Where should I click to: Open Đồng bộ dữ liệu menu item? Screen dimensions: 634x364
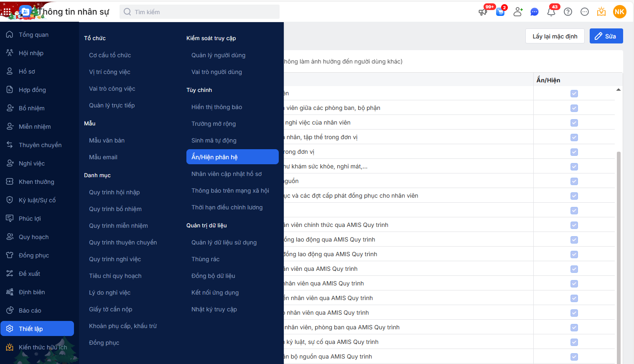[213, 276]
